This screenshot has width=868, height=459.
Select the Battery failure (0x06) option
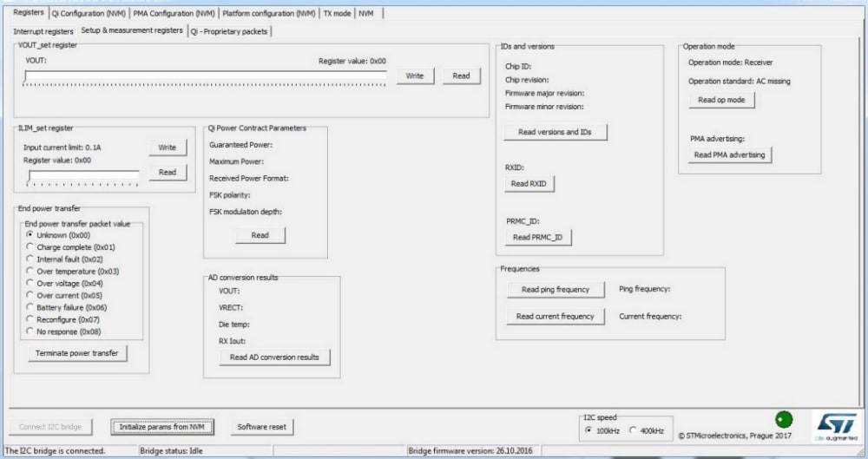30,307
